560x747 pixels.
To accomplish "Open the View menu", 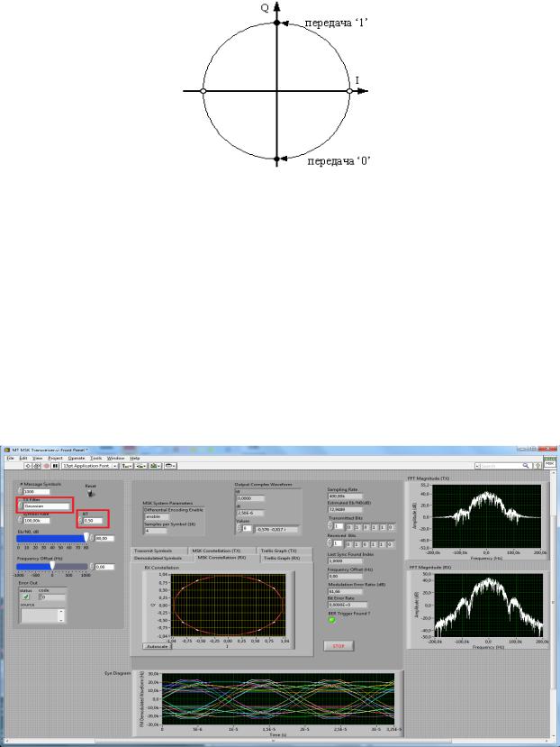I will [x=37, y=458].
